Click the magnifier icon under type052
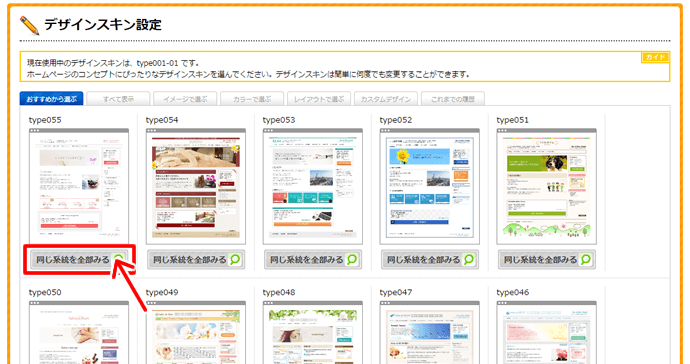Viewport: 690px width, 364px height. pos(469,260)
